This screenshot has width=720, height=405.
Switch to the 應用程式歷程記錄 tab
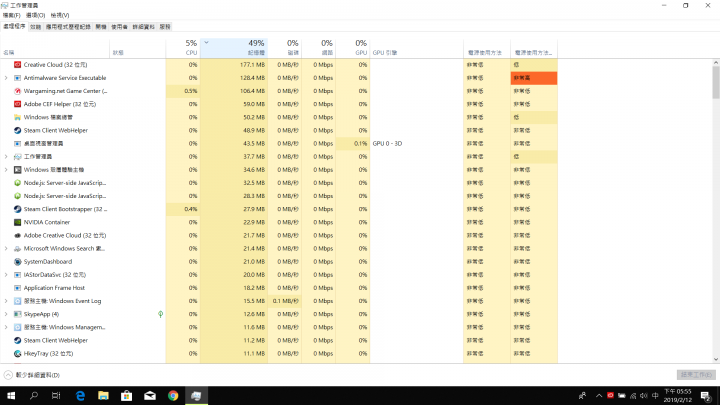click(68, 27)
